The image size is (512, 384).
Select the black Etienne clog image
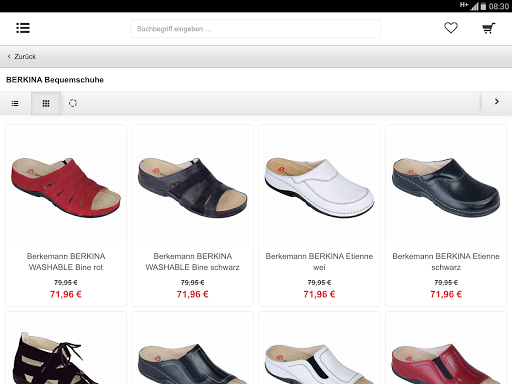pos(446,187)
